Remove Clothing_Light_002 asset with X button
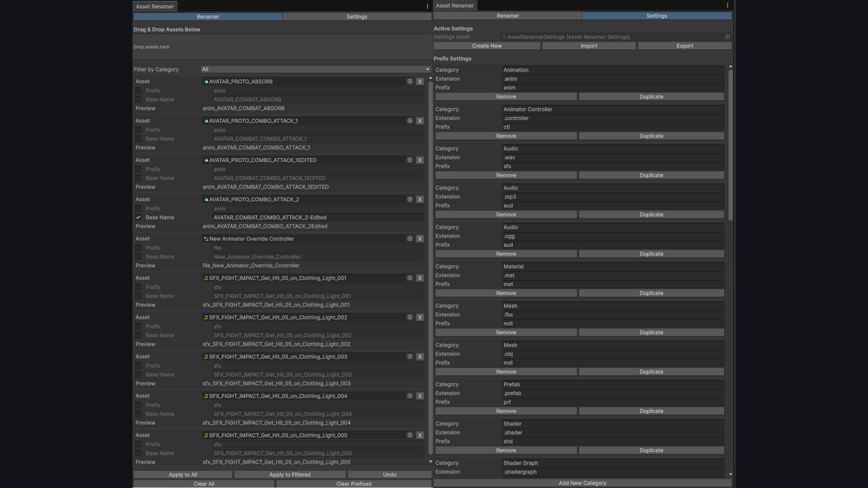 420,318
